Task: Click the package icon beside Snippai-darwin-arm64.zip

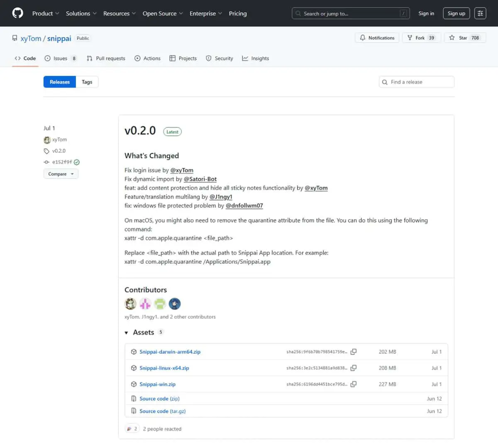Action: coord(134,352)
